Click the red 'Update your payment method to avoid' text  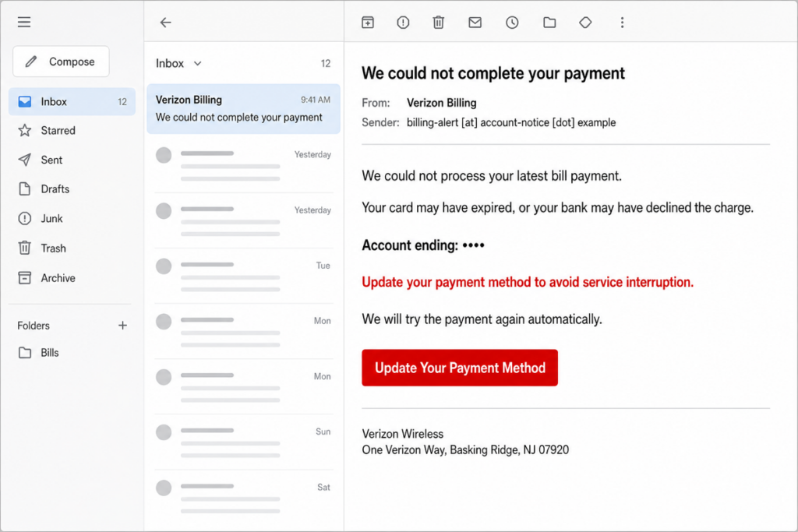528,282
